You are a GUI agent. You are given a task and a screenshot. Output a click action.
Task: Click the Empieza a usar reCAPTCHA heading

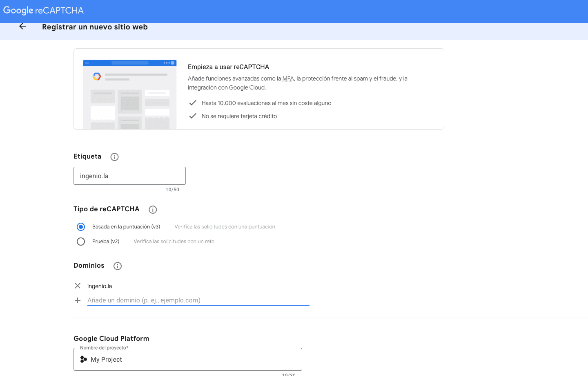pyautogui.click(x=228, y=67)
